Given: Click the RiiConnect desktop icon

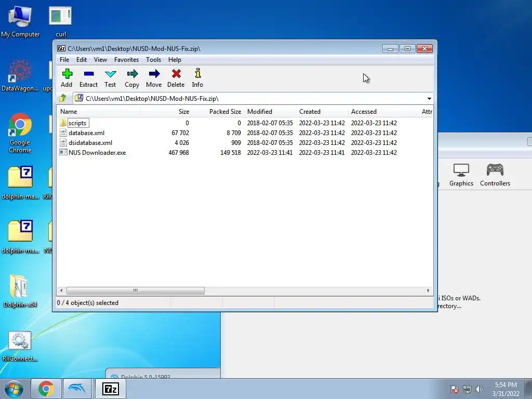Looking at the screenshot, I should [20, 346].
